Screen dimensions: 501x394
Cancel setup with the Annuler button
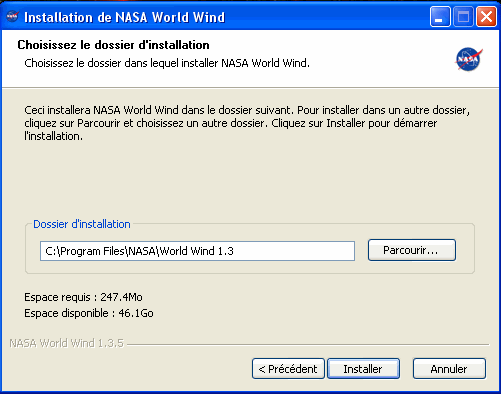point(449,369)
